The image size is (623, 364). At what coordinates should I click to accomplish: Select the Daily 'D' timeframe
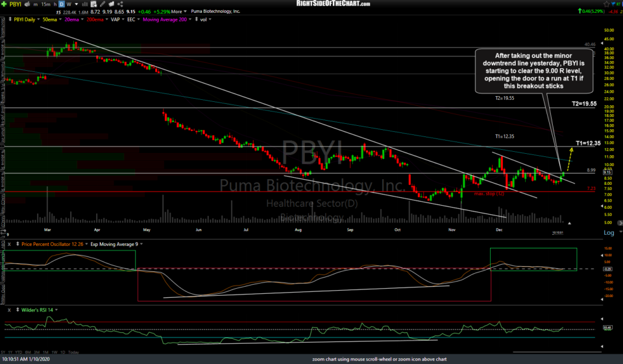point(62,5)
